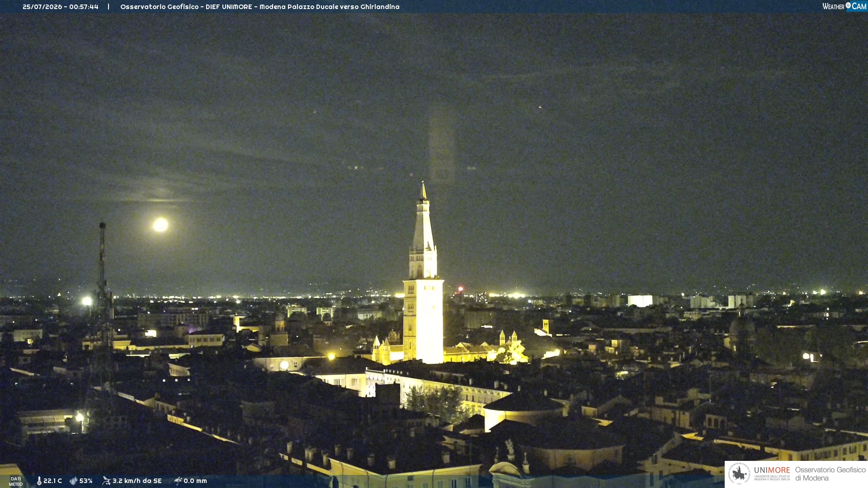
Task: Click the rain umbrella icon
Action: pos(178,481)
